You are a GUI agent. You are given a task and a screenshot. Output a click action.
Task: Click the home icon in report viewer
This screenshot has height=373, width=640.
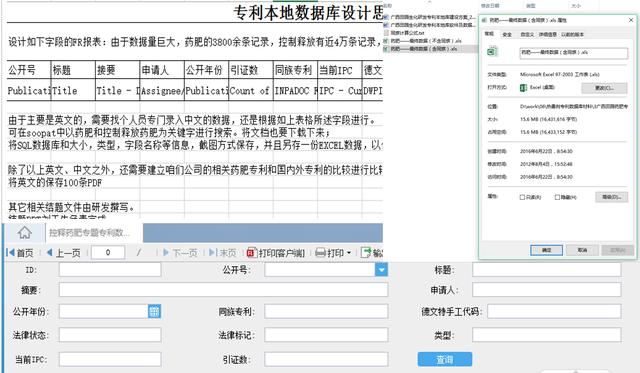point(24,233)
